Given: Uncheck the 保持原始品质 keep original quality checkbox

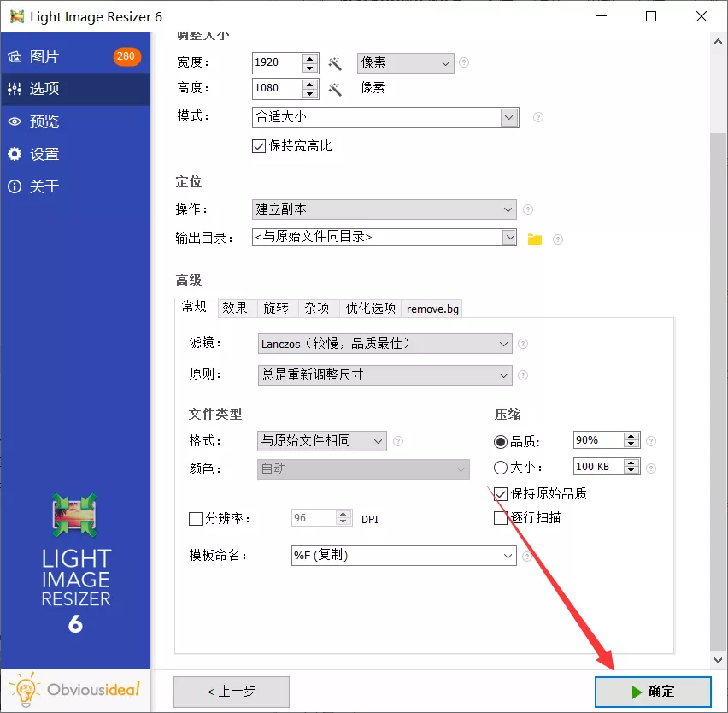Looking at the screenshot, I should coord(501,494).
